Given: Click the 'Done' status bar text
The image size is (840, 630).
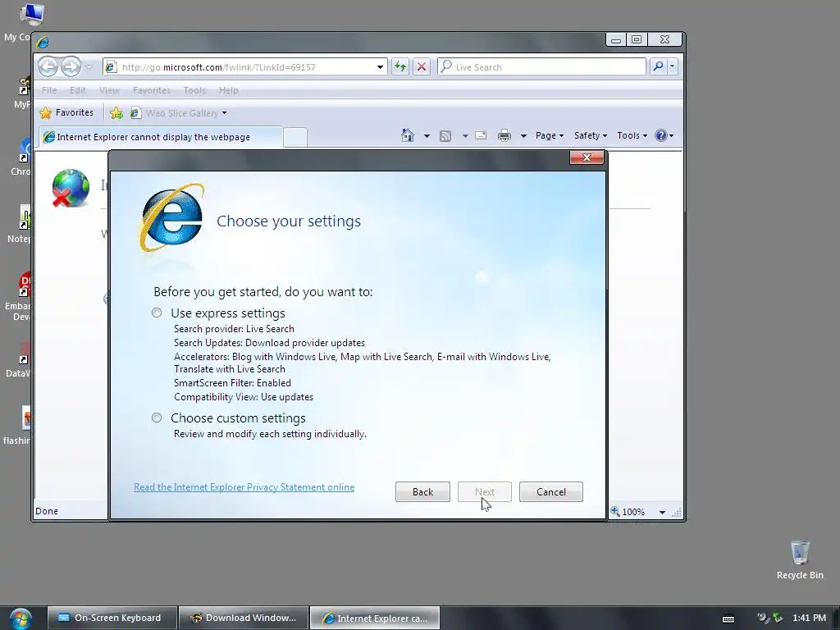Looking at the screenshot, I should click(x=47, y=511).
